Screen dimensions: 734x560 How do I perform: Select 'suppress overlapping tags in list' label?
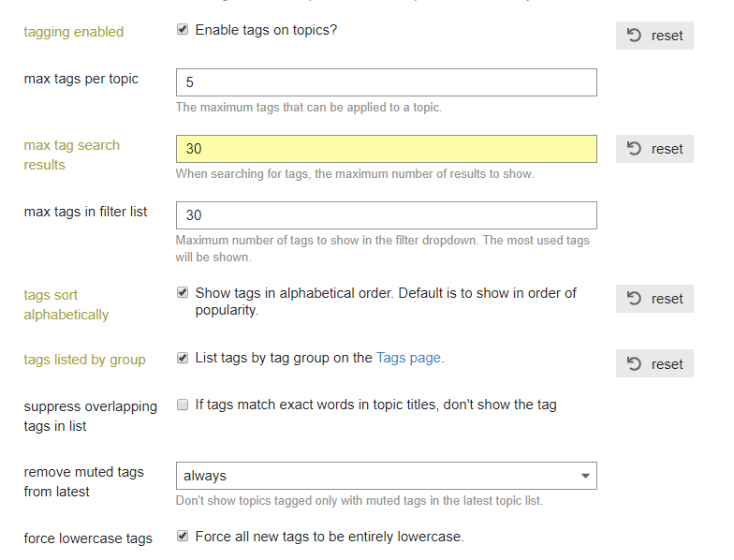[x=90, y=416]
